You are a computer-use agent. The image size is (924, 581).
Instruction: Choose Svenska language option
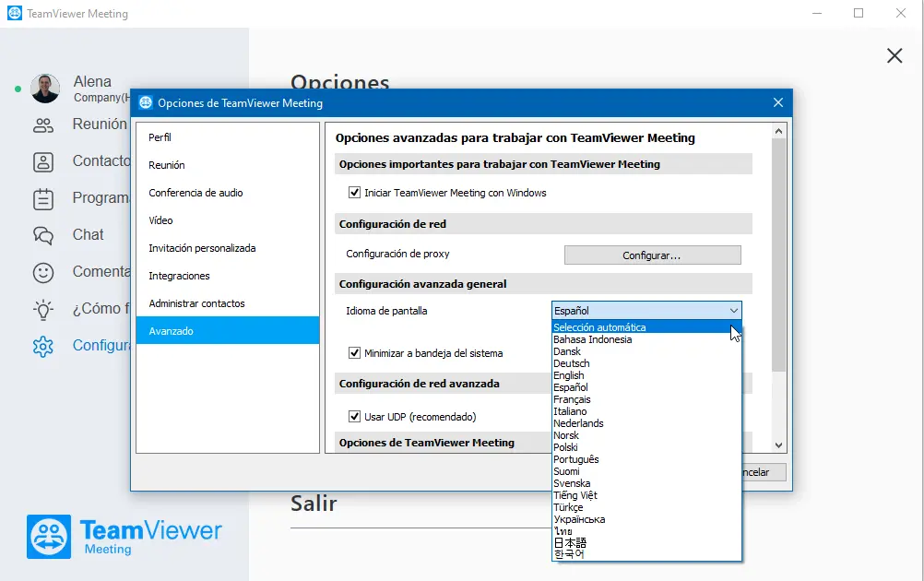tap(646, 483)
